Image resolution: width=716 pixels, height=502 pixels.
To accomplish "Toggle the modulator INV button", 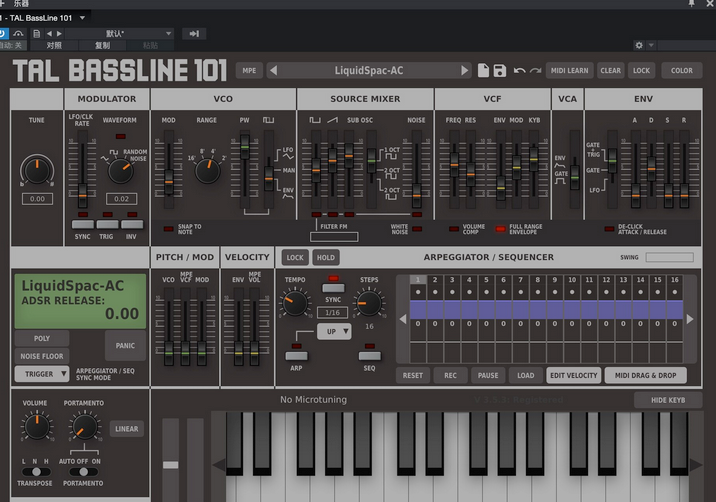I will tap(132, 224).
